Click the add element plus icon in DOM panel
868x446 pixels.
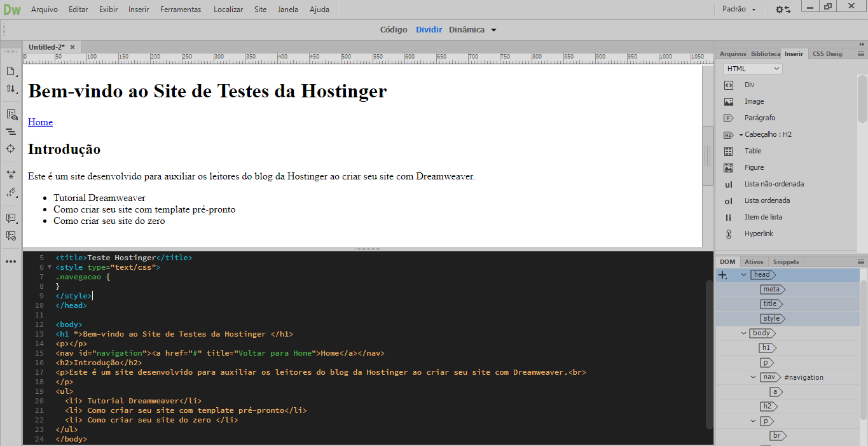coord(722,274)
